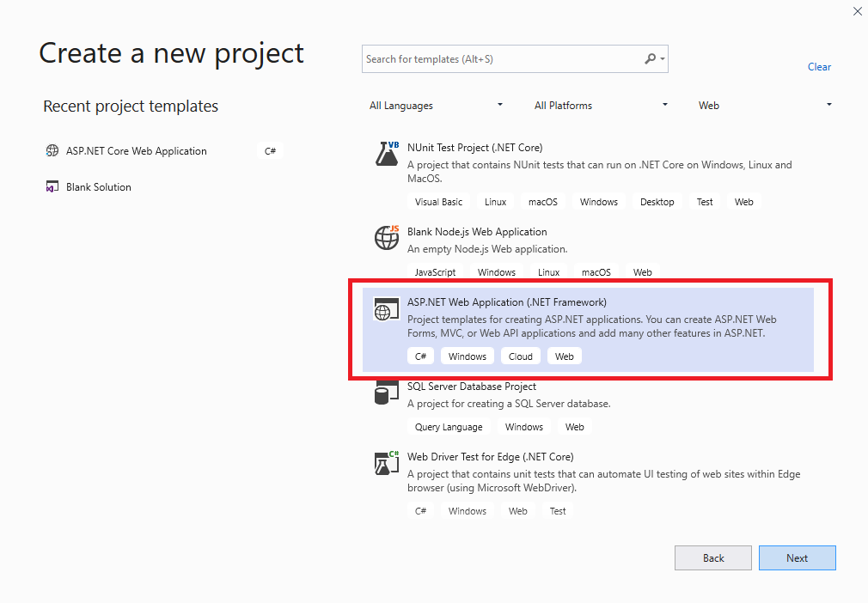Select NUnit Test Project (.NET Core) template

pyautogui.click(x=474, y=148)
